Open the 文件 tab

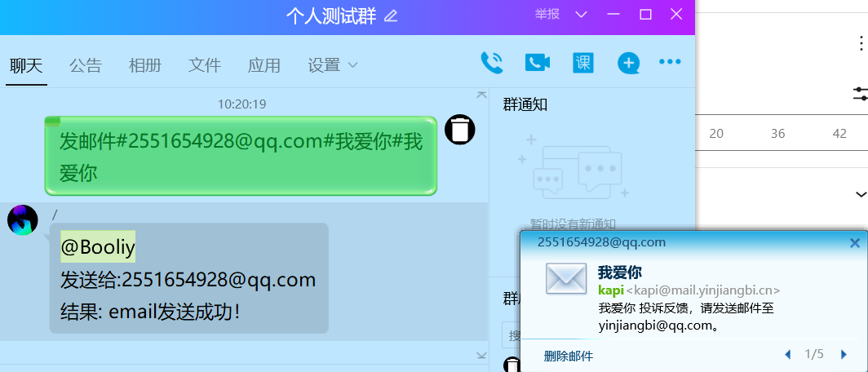tap(205, 66)
